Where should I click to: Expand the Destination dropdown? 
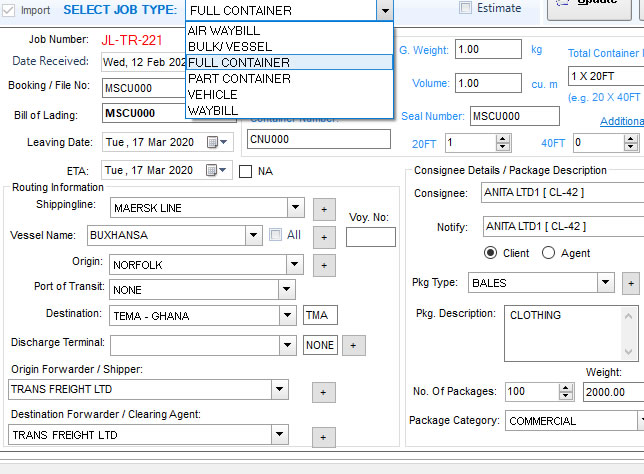click(287, 315)
